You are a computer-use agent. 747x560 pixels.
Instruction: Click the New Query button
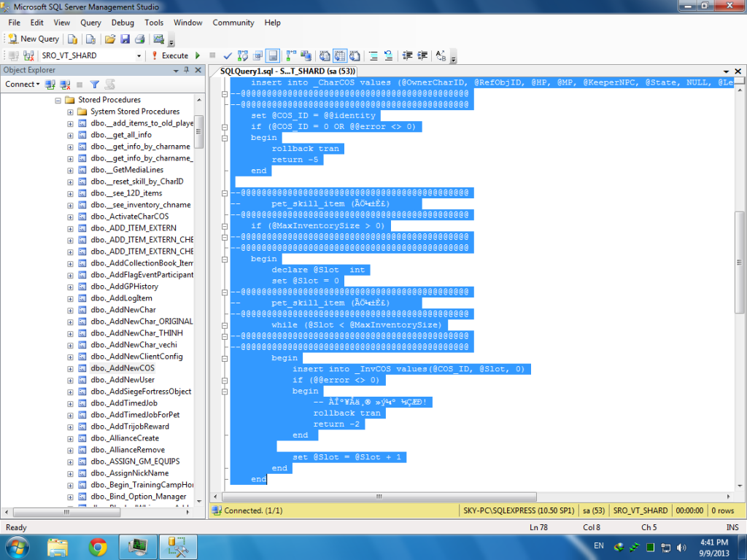coord(34,39)
